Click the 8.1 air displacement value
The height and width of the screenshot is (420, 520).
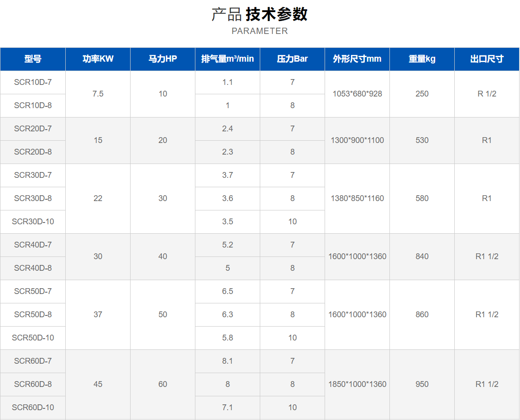pyautogui.click(x=228, y=361)
